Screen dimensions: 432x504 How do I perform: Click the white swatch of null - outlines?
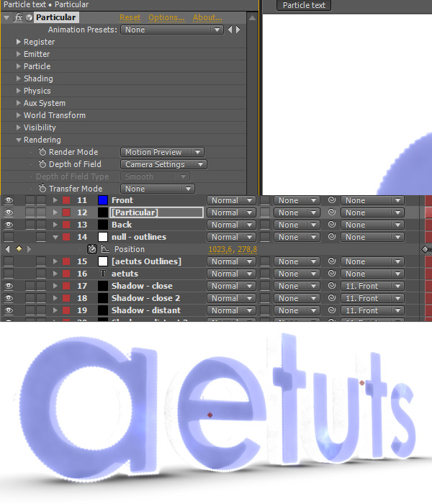[103, 237]
